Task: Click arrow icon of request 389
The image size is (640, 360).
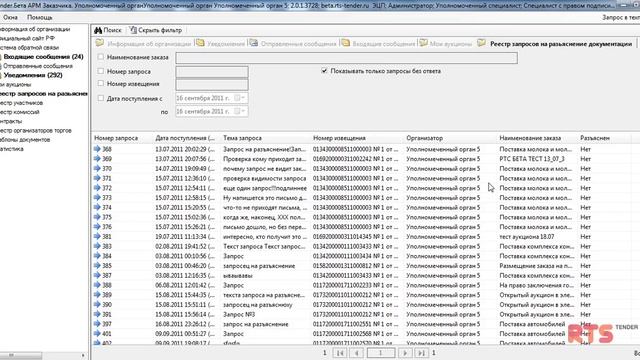Action: coord(97,295)
